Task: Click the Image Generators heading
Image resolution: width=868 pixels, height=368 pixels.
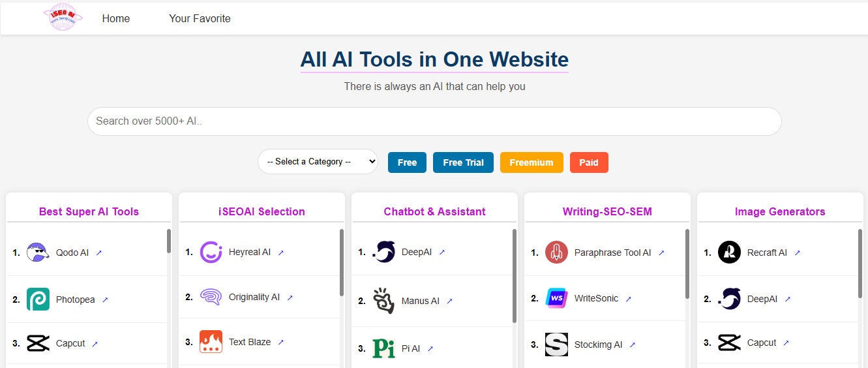Action: (780, 211)
